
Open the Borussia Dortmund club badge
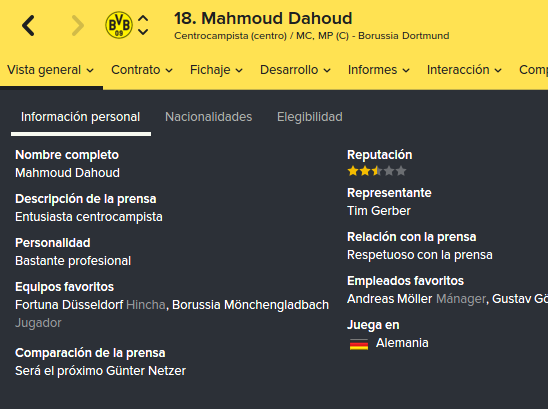coord(119,25)
